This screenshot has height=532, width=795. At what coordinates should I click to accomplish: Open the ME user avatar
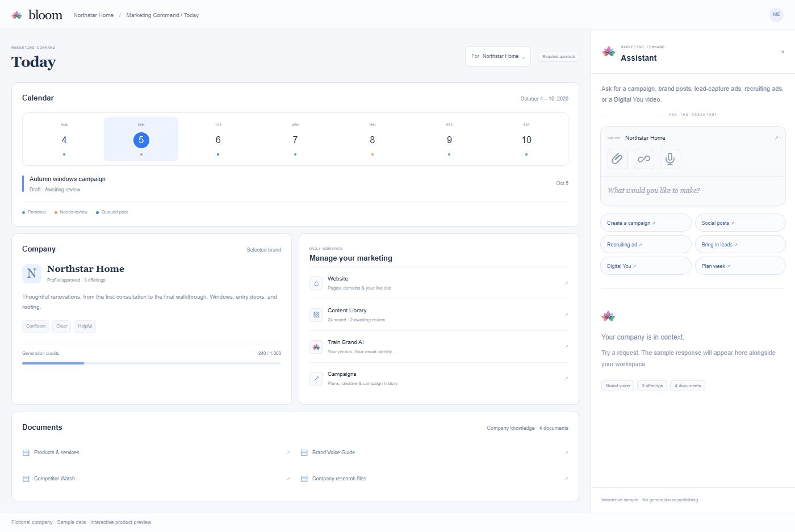[776, 15]
